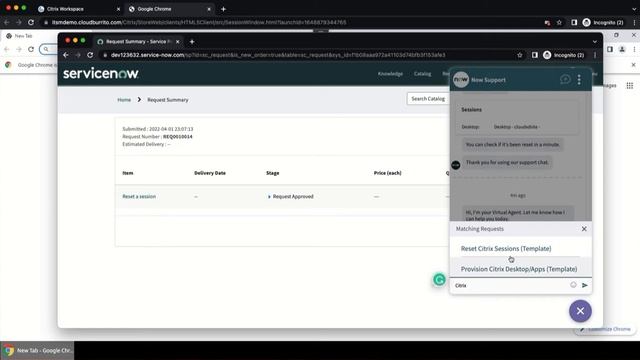Click the Request Summary breadcrumb text
The image size is (640, 360).
[x=168, y=100]
